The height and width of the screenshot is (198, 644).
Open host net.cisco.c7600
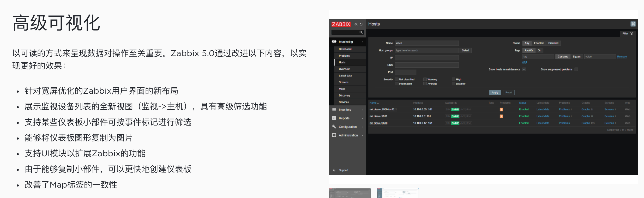point(378,123)
